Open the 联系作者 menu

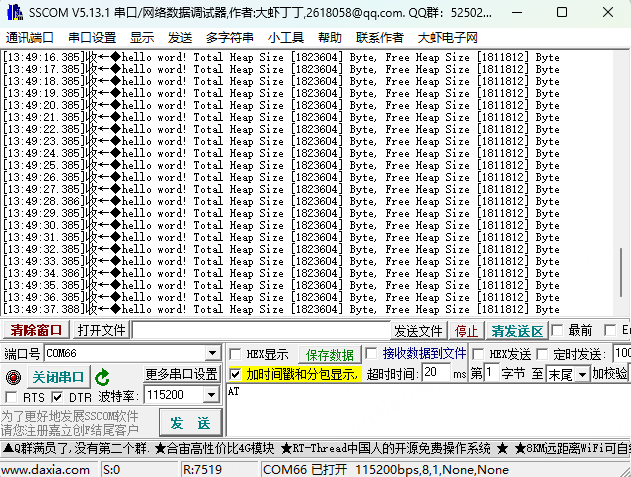pos(379,38)
